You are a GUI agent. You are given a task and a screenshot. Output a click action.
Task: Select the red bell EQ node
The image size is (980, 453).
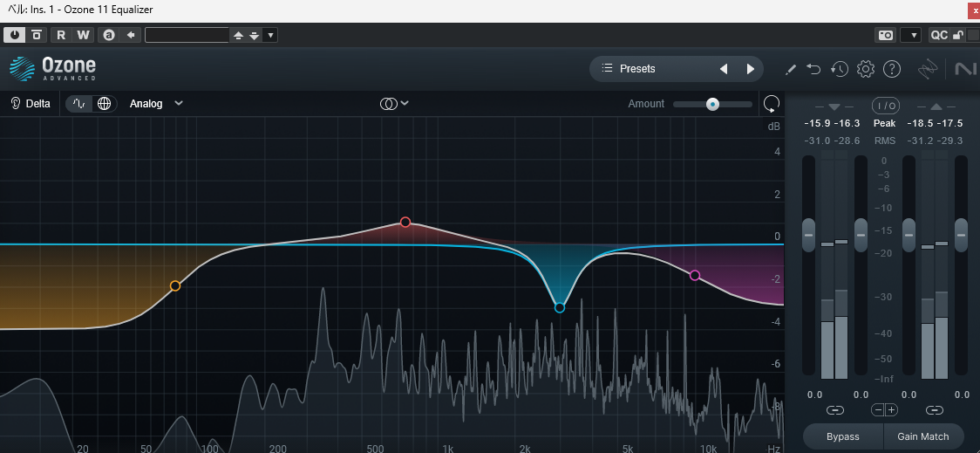[x=405, y=222]
